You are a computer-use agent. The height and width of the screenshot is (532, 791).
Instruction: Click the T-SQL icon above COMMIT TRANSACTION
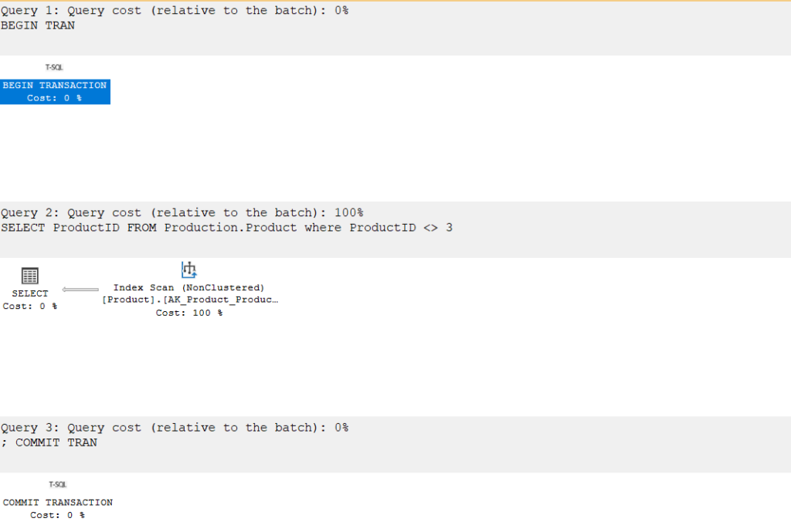click(x=57, y=485)
